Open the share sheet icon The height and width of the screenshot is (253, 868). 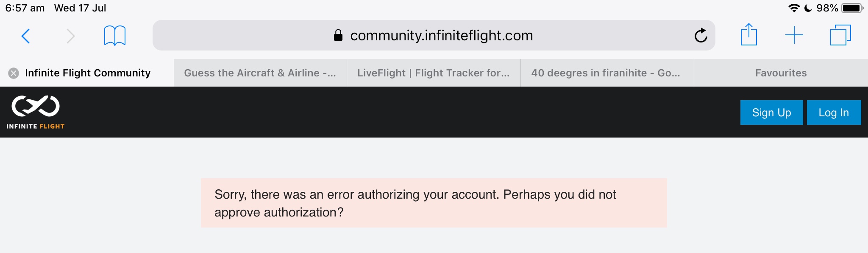click(x=748, y=35)
